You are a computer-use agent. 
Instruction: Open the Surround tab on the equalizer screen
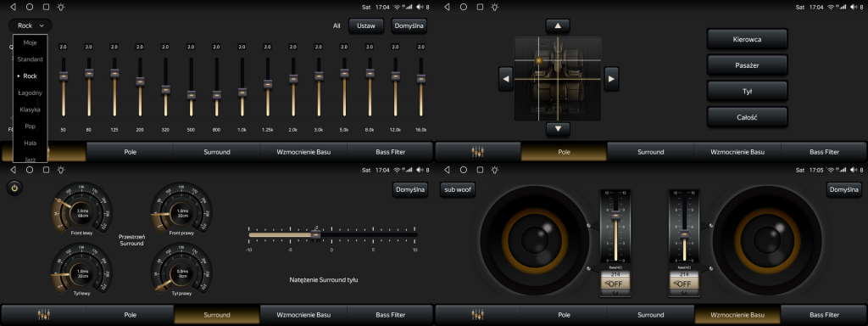216,151
